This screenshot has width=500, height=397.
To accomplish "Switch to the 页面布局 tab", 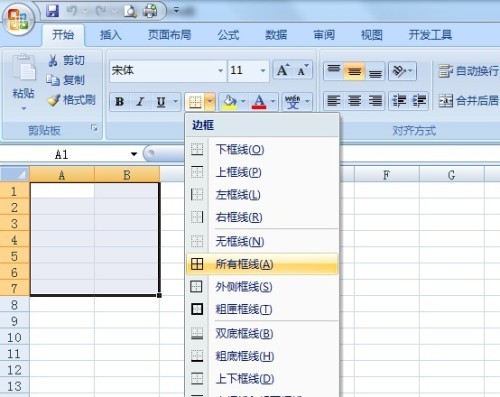I will (169, 35).
